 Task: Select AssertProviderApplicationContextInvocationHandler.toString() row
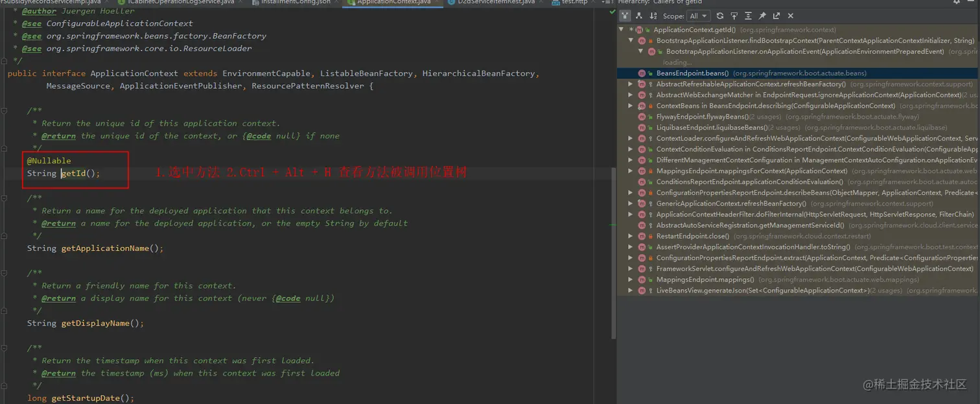pos(798,247)
